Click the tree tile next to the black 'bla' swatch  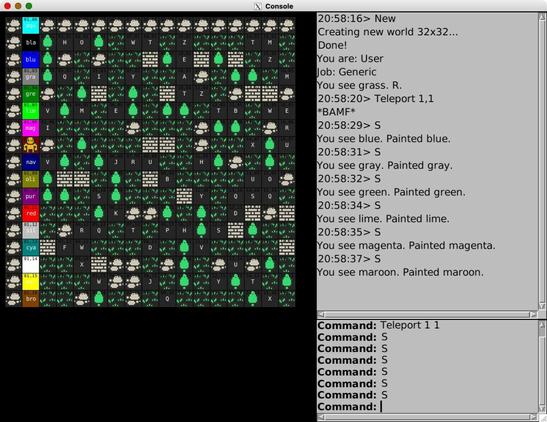pyautogui.click(x=48, y=42)
